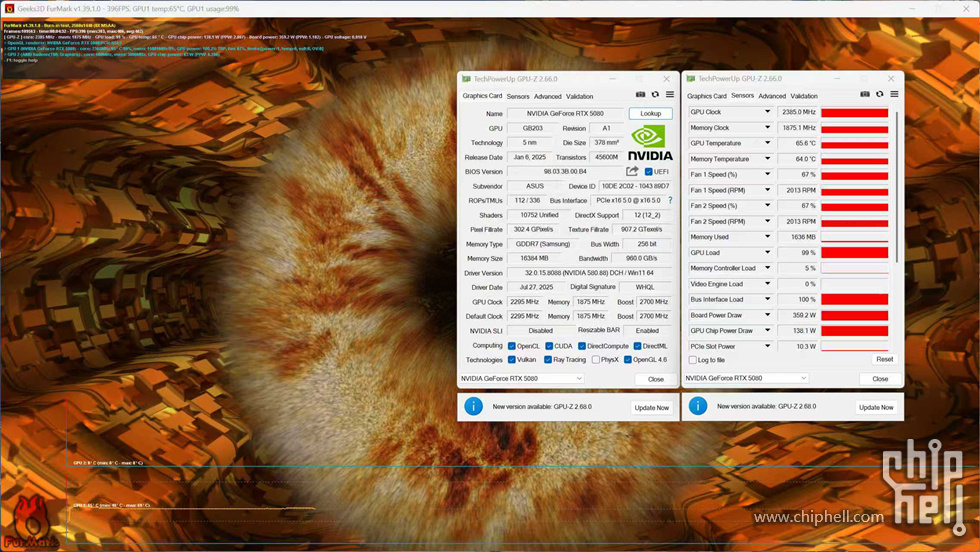Screen dimensions: 980x552
Task: Click GPU Clock red sensor graph
Action: (854, 113)
